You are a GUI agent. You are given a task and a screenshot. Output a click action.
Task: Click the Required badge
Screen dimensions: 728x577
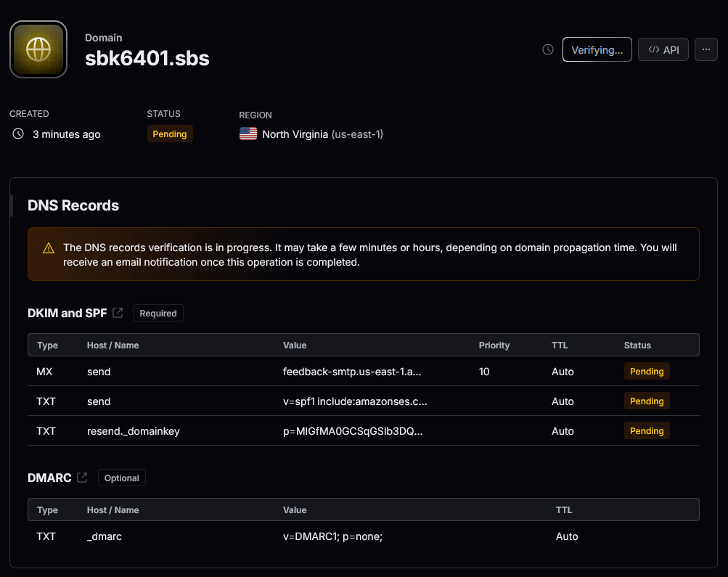(x=158, y=313)
